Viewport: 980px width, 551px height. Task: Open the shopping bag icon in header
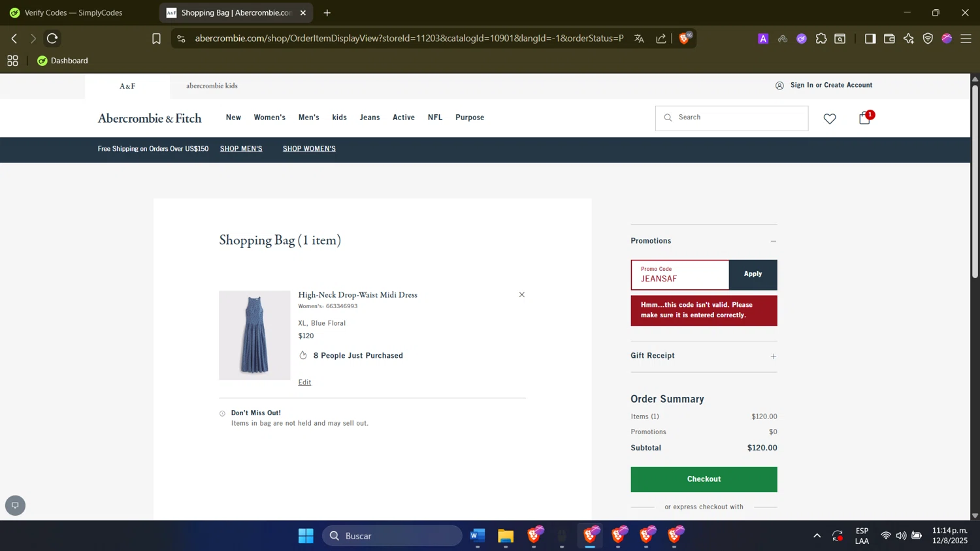(x=865, y=118)
